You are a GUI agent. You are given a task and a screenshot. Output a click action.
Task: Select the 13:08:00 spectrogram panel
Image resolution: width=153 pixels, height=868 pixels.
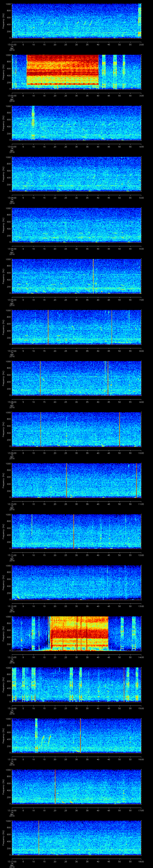77,378
